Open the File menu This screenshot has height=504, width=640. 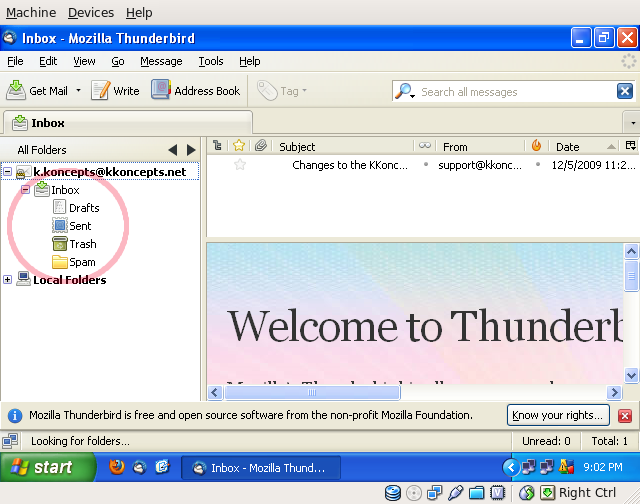15,61
